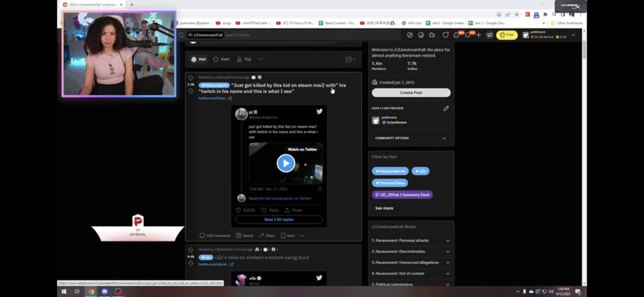The width and height of the screenshot is (644, 297).
Task: Open the moderation shield icon
Action: 445,35
